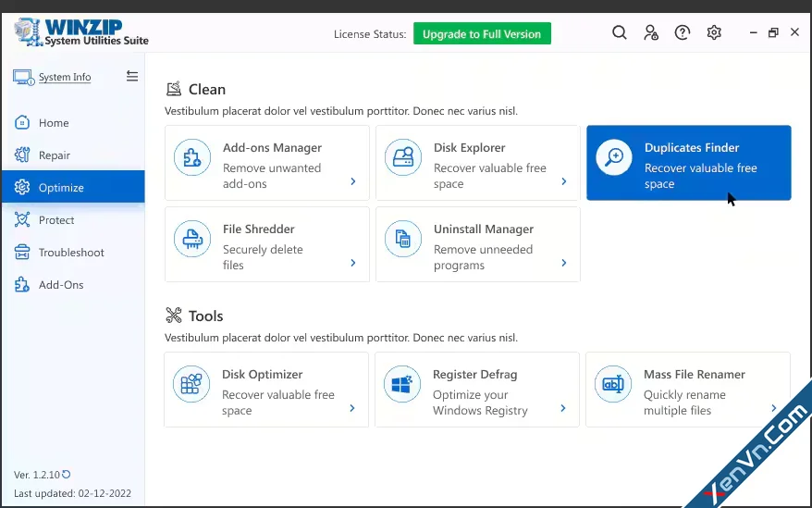Image resolution: width=812 pixels, height=508 pixels.
Task: Expand Disk Optimizer via its chevron arrow
Action: (x=352, y=408)
